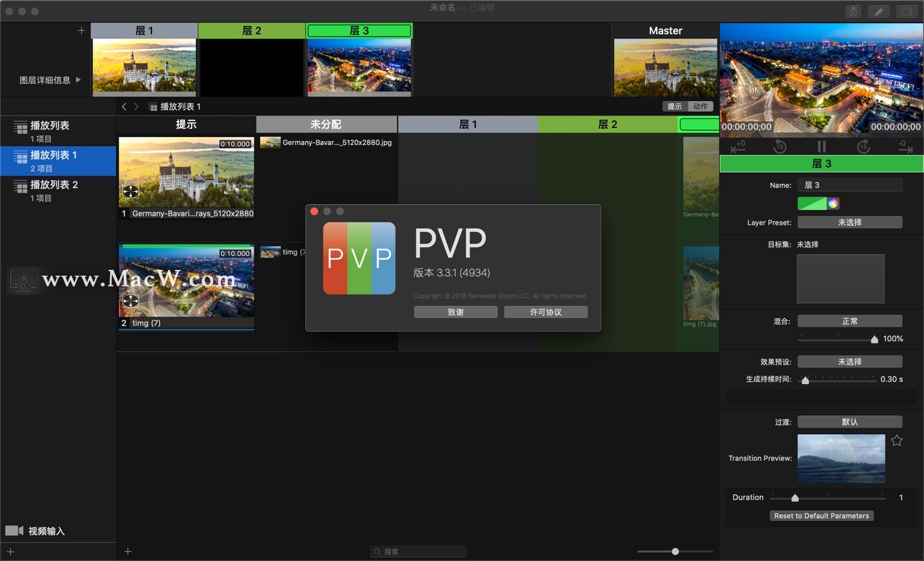924x561 pixels.
Task: Click Reset to Default Parameters
Action: tap(821, 515)
